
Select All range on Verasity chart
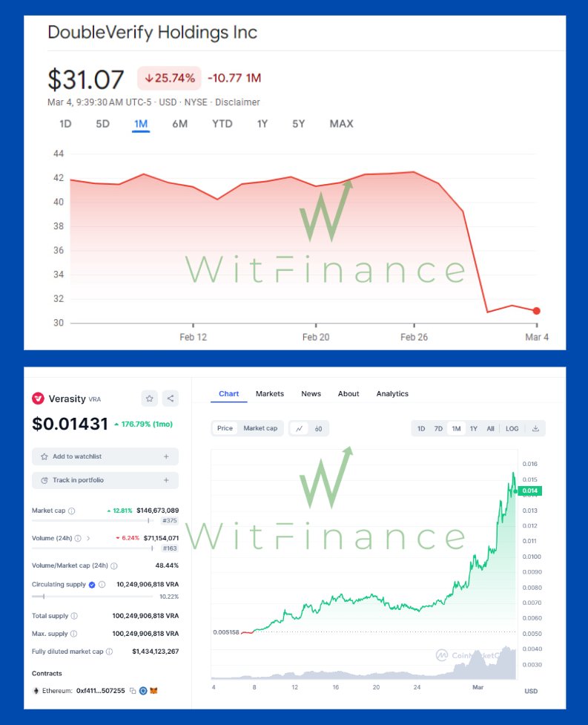click(491, 429)
